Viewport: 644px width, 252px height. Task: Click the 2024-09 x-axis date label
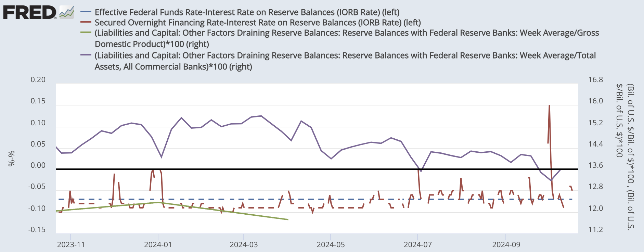[506, 244]
